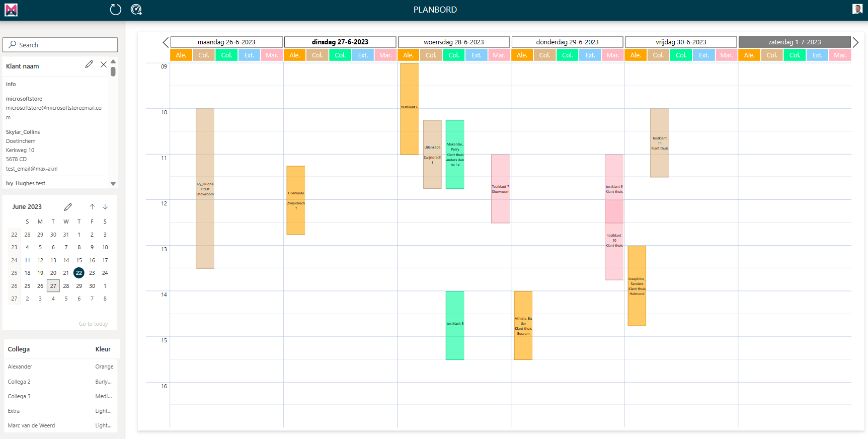Screen dimensions: 868x439
Task: Click the Search input field
Action: click(x=60, y=45)
